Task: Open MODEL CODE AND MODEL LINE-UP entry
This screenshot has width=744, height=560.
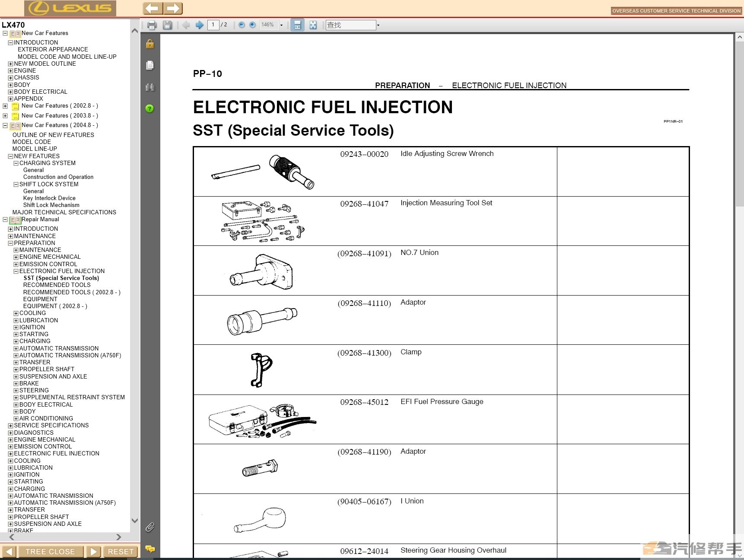Action: [67, 57]
